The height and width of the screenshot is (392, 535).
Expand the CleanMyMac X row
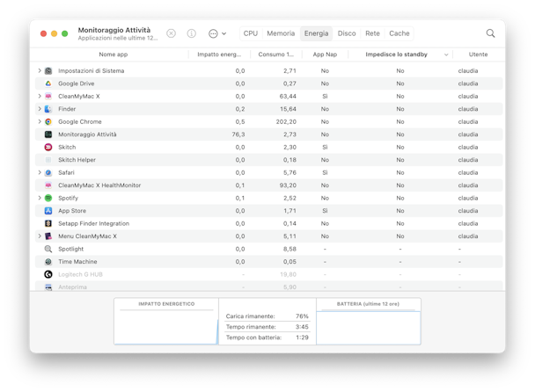click(x=40, y=96)
